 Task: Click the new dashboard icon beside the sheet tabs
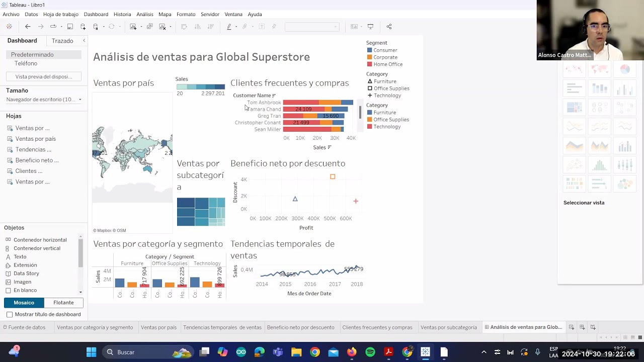(x=582, y=327)
